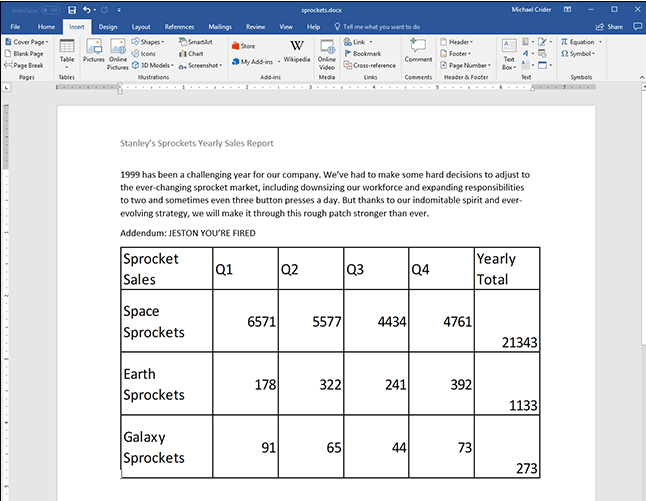The width and height of the screenshot is (646, 501).
Task: Insert a Bookmark
Action: (366, 54)
